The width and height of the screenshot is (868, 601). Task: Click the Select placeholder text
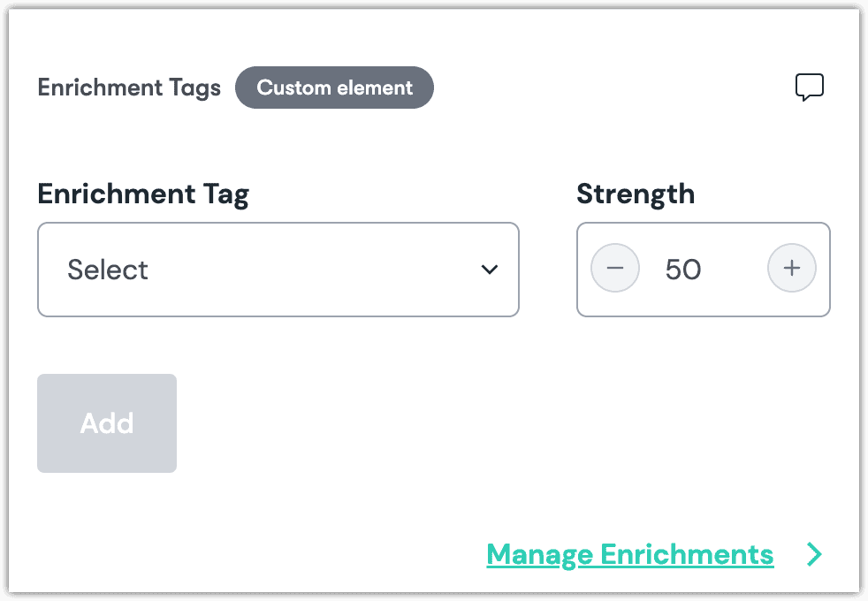pyautogui.click(x=108, y=270)
